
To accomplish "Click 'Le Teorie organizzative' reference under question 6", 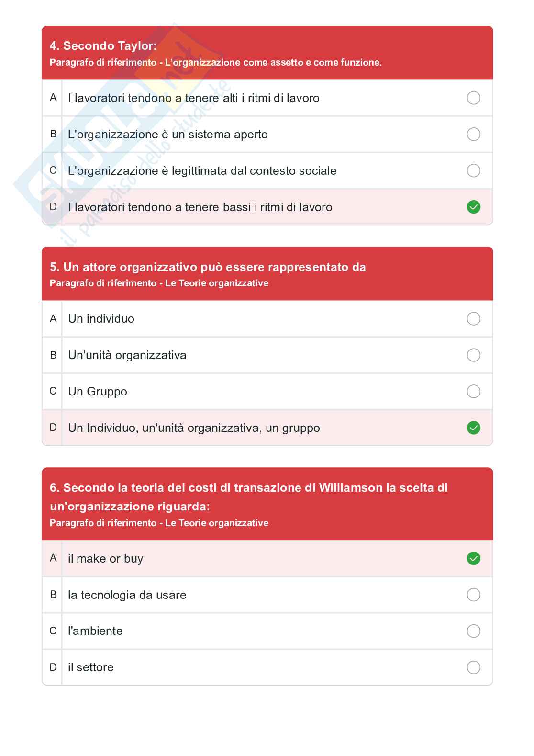I will (216, 523).
